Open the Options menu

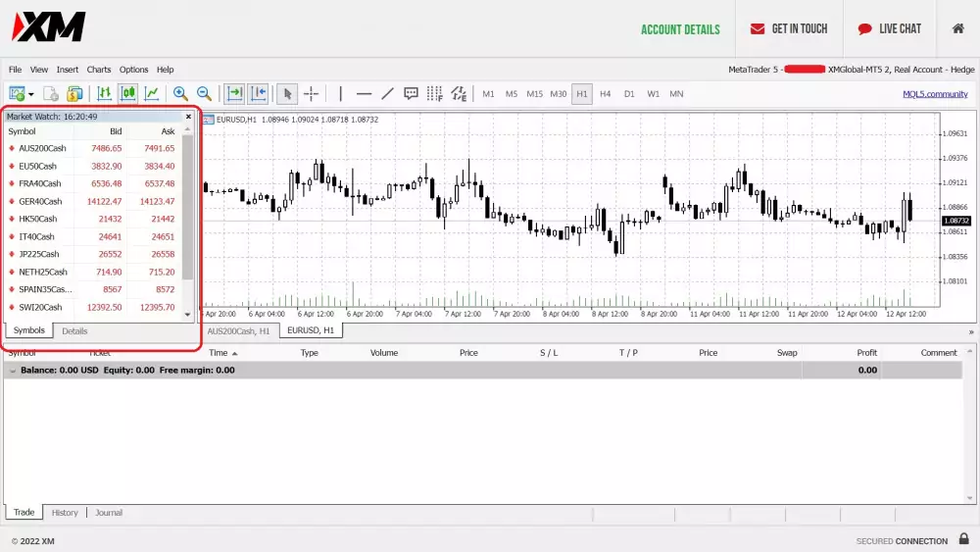133,70
